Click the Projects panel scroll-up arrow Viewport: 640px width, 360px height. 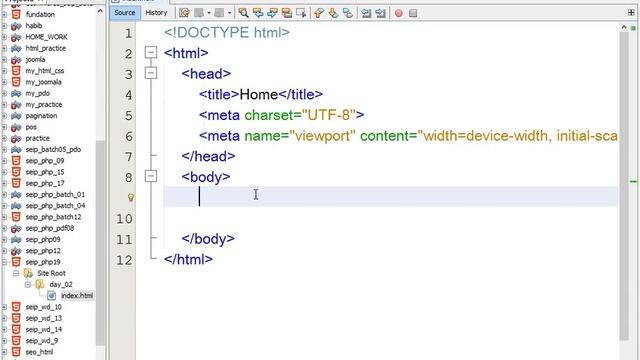tap(100, 11)
